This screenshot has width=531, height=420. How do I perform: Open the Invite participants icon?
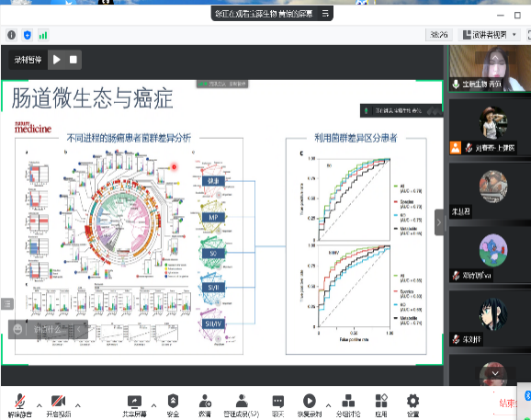(x=205, y=405)
